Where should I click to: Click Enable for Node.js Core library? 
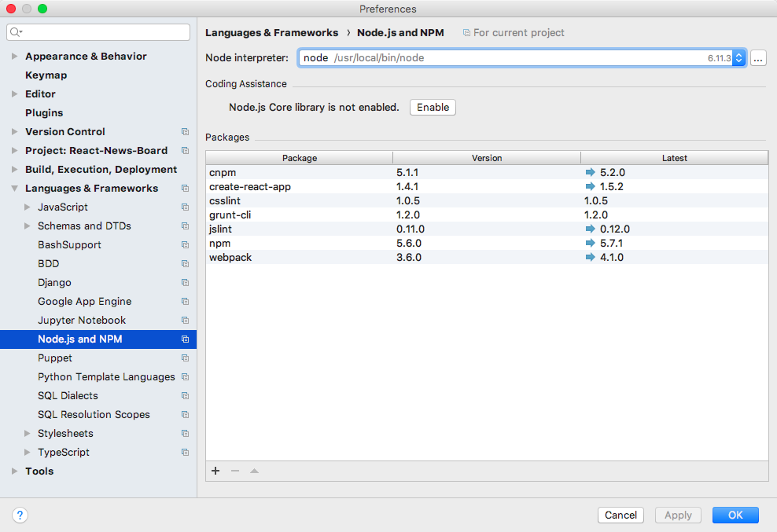point(433,108)
